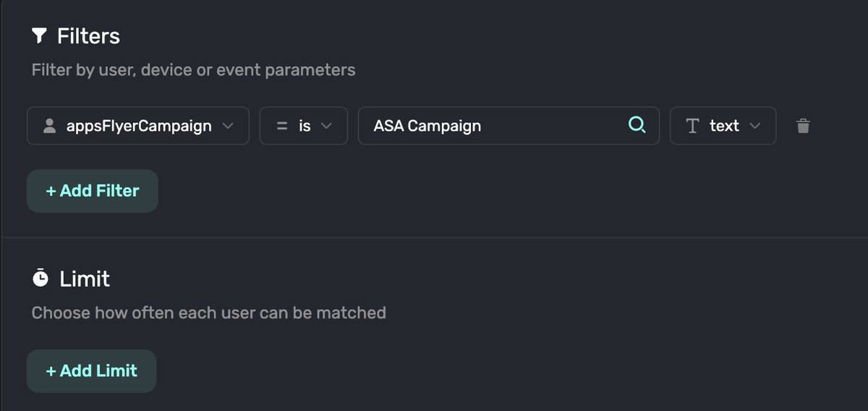Expand chevron arrow next to "is" operator
This screenshot has height=411, width=868.
pos(326,126)
